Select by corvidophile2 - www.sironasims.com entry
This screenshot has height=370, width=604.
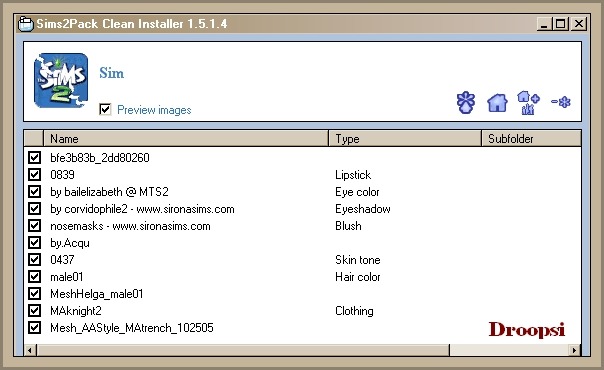(142, 209)
